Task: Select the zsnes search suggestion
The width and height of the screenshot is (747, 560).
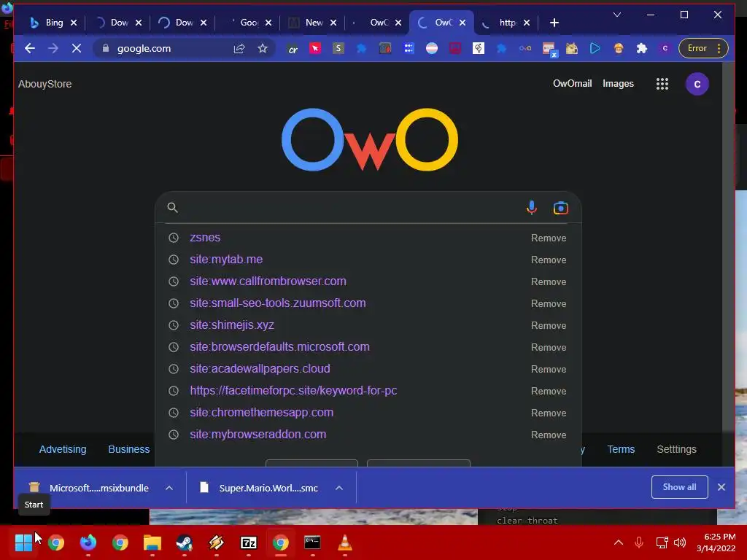Action: (205, 237)
